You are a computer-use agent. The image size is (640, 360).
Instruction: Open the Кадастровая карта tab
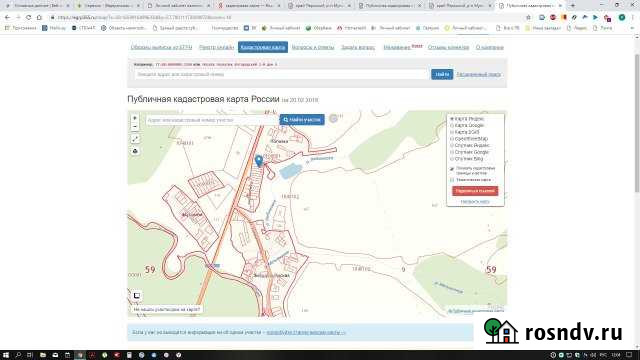point(263,47)
